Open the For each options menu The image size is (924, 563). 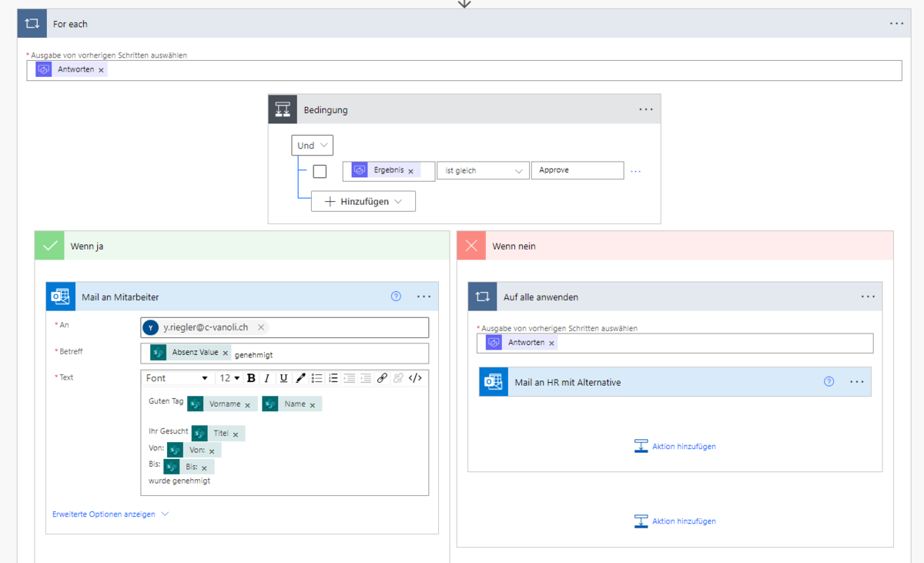pyautogui.click(x=896, y=24)
